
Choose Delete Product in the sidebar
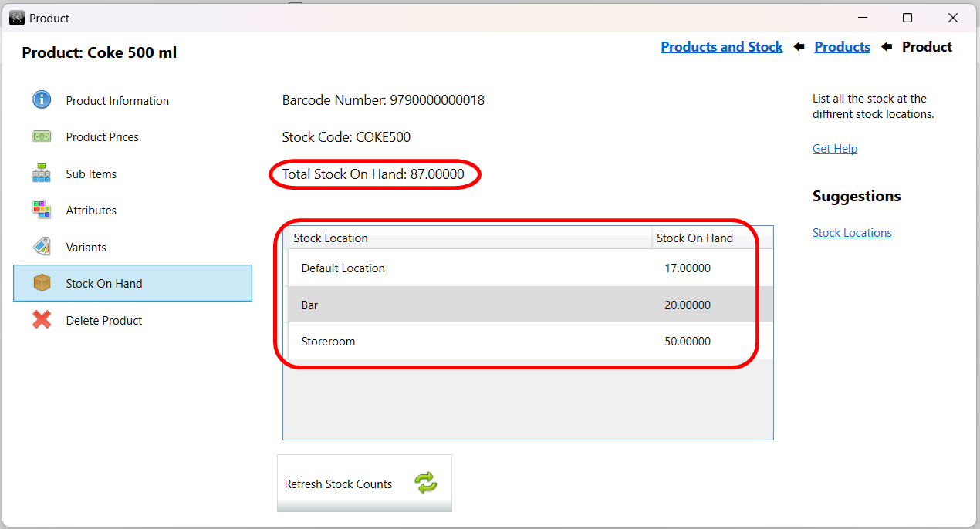click(133, 320)
